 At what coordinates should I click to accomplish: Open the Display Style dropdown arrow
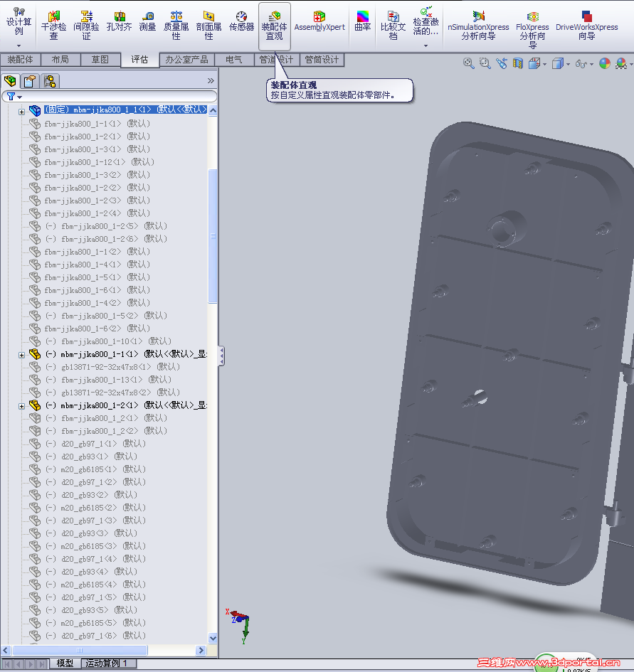[x=569, y=65]
